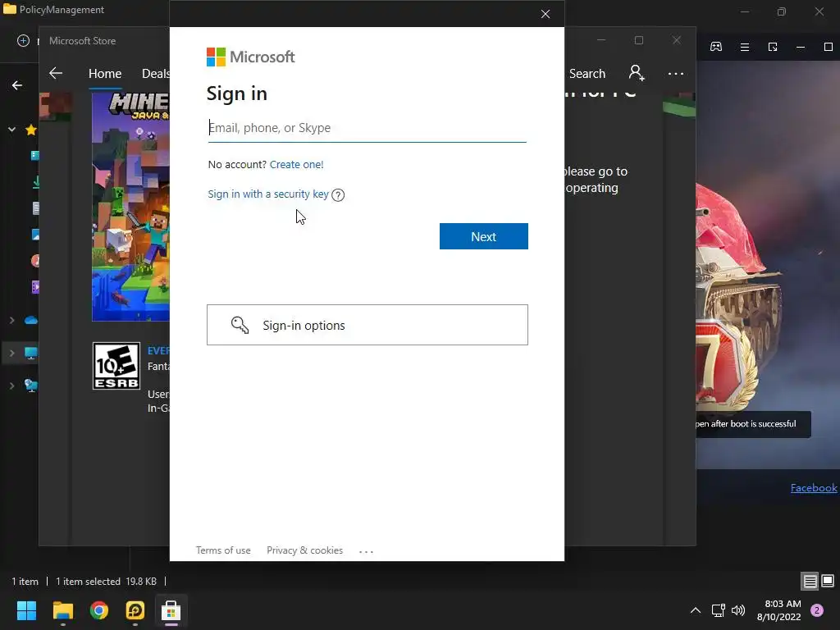
Task: Select the Desktop folder icon in sidebar
Action: pyautogui.click(x=34, y=156)
